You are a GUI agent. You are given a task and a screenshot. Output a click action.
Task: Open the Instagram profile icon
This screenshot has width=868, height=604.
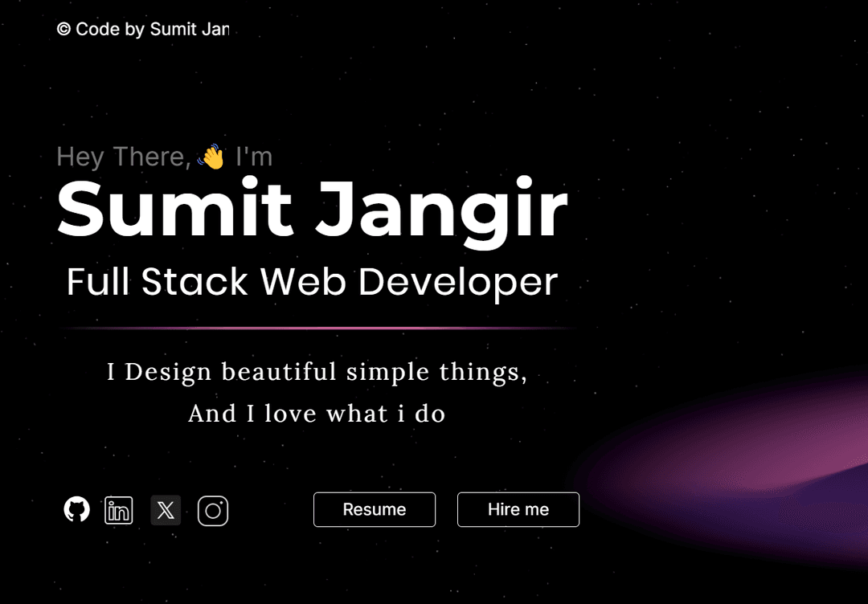(213, 511)
